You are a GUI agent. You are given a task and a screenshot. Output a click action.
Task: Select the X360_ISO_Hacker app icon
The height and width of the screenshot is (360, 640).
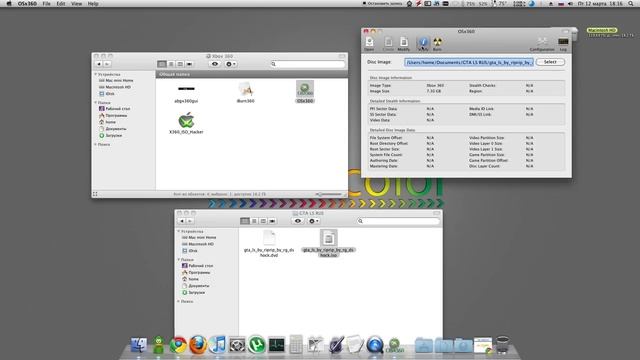(x=186, y=123)
